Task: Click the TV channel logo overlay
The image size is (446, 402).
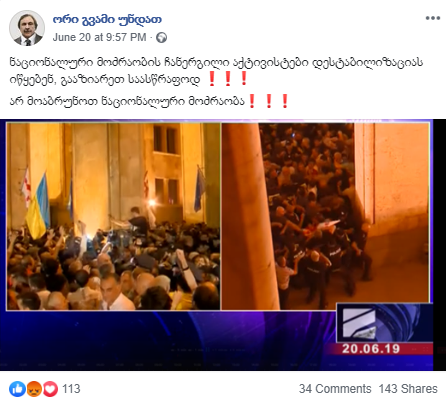Action: point(384,323)
